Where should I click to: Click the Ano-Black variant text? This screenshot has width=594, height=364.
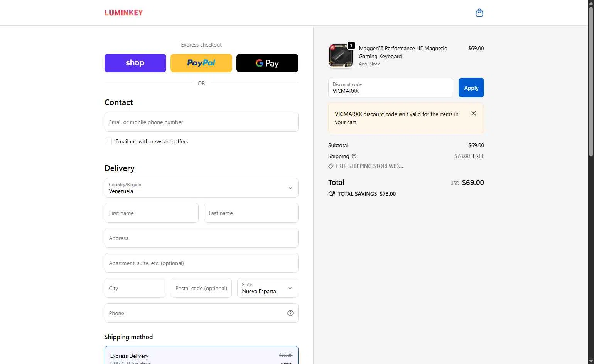[369, 64]
